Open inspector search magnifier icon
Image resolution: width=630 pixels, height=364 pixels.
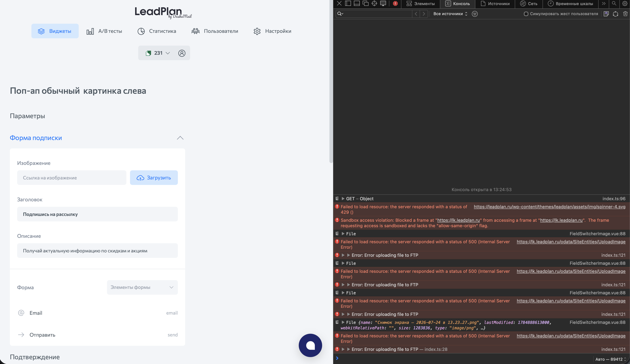[614, 3]
